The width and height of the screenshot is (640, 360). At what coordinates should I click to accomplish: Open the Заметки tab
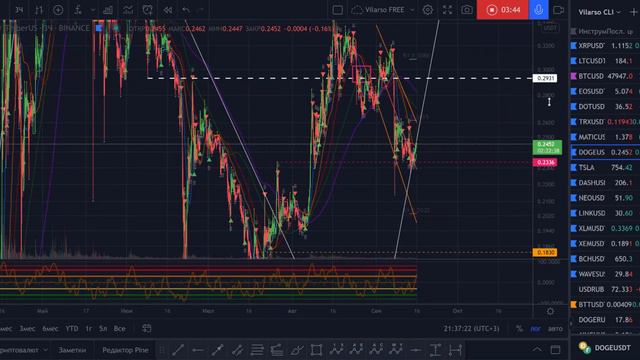click(72, 350)
